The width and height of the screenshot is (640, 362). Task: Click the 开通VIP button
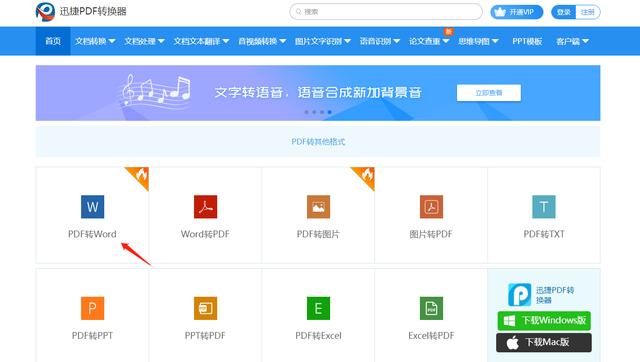(x=517, y=12)
